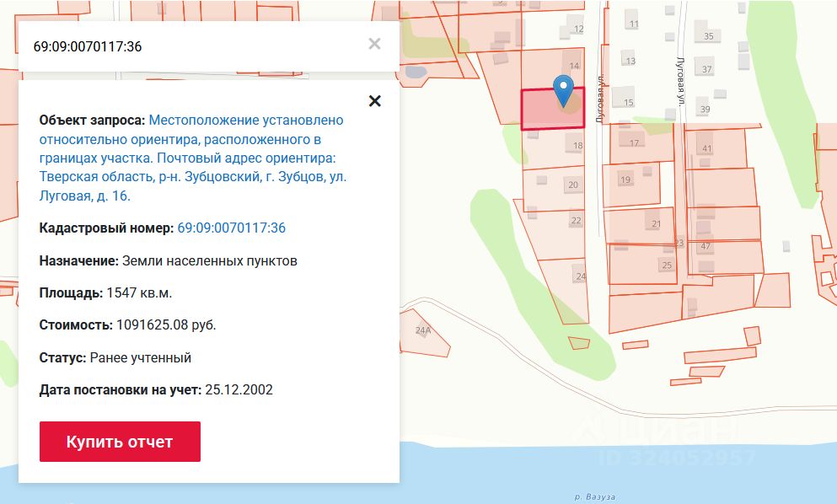Click house number 11 on the map

[634, 24]
